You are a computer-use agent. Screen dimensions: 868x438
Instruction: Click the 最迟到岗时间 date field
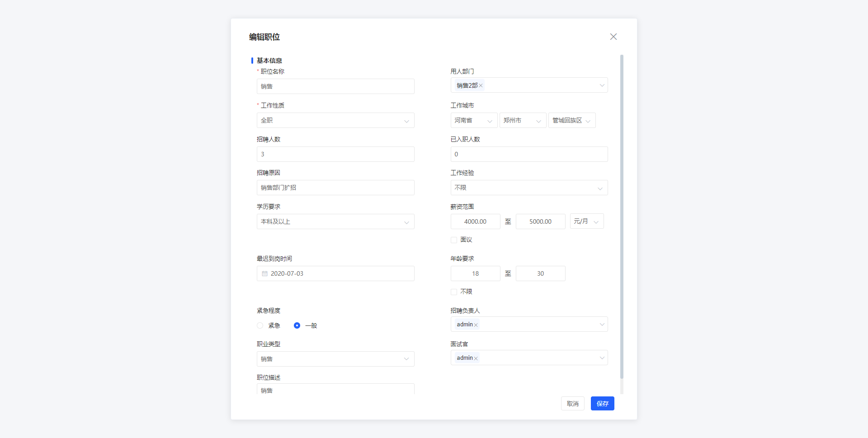(335, 273)
